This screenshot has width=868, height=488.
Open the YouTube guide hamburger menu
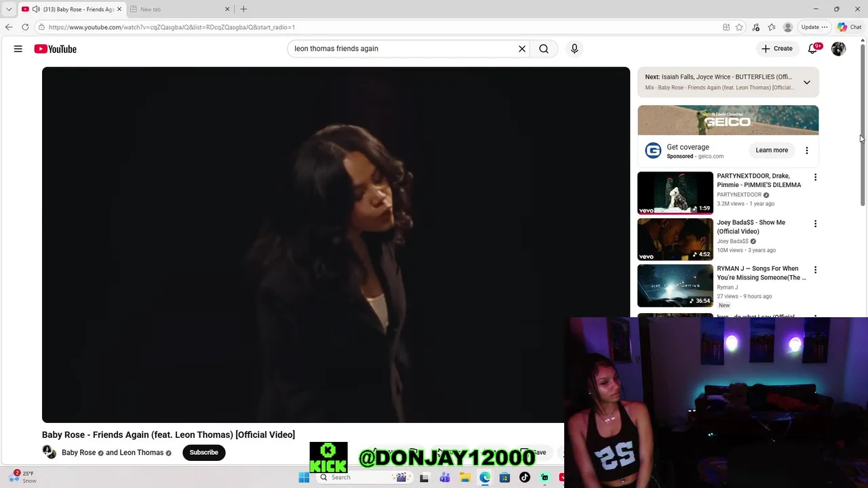[x=18, y=49]
